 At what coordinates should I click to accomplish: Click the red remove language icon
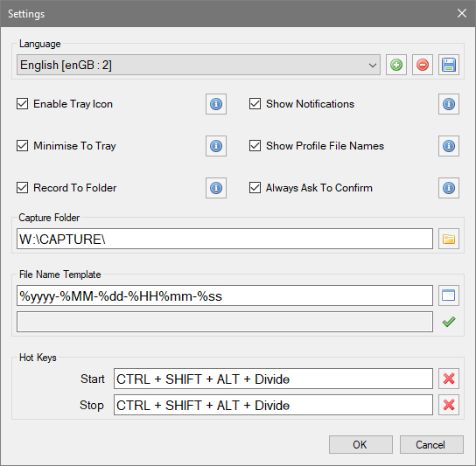[x=423, y=65]
